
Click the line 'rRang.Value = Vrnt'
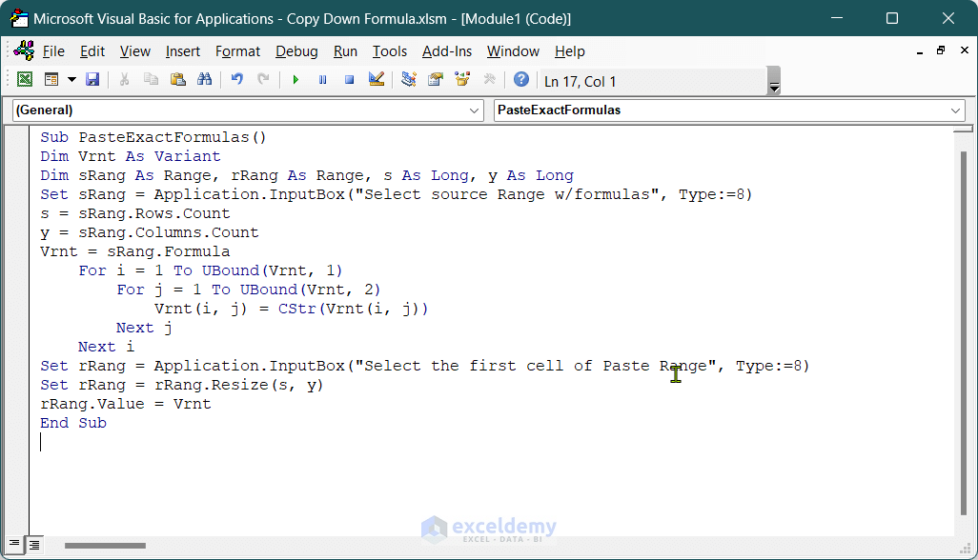(x=126, y=404)
